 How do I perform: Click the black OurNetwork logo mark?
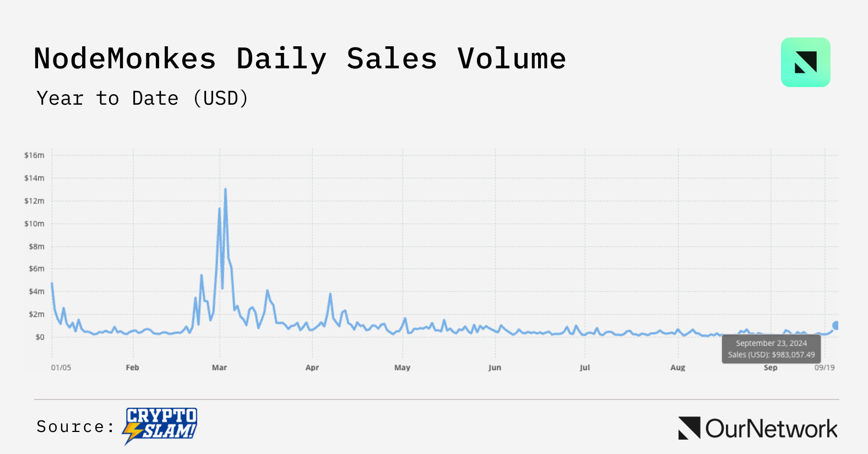689,428
